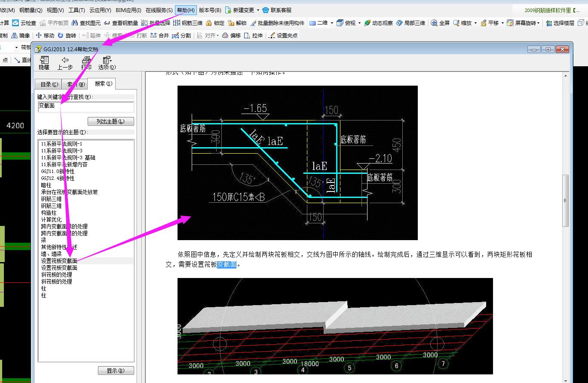Click the 打印 printer icon
Viewport: 588px width, 383px height.
point(86,63)
